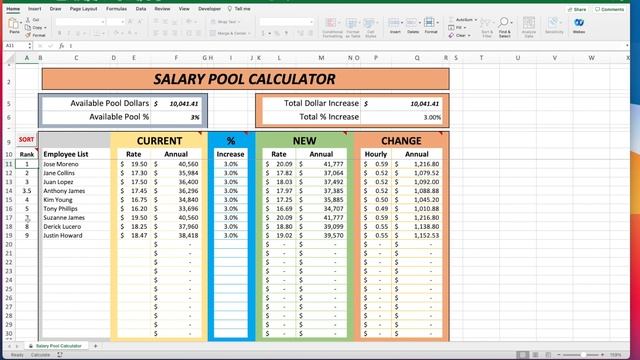Click the Merge & Center icon
This screenshot has width=640, height=360.
click(213, 33)
